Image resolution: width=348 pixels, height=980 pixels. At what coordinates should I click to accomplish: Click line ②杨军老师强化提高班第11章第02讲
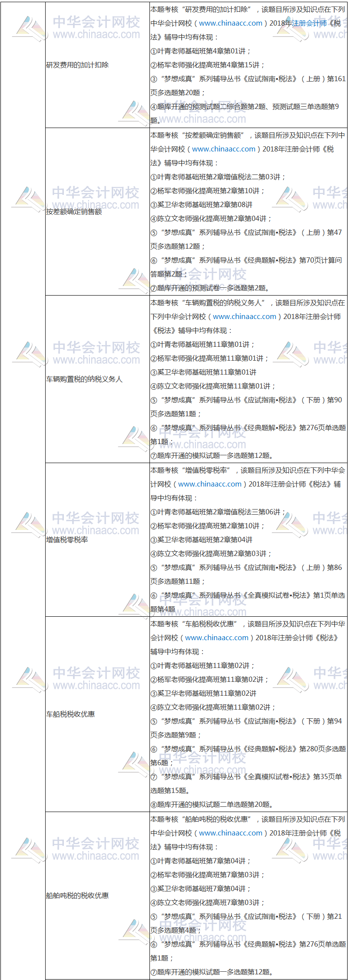[x=209, y=680]
